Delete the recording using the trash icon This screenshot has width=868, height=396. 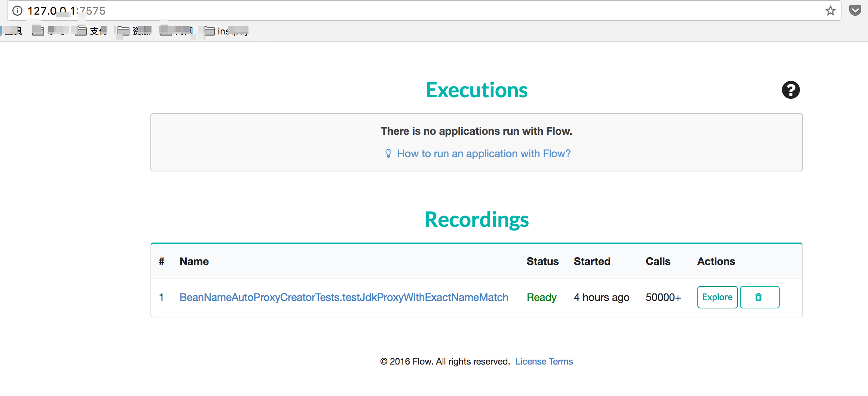pyautogui.click(x=759, y=297)
